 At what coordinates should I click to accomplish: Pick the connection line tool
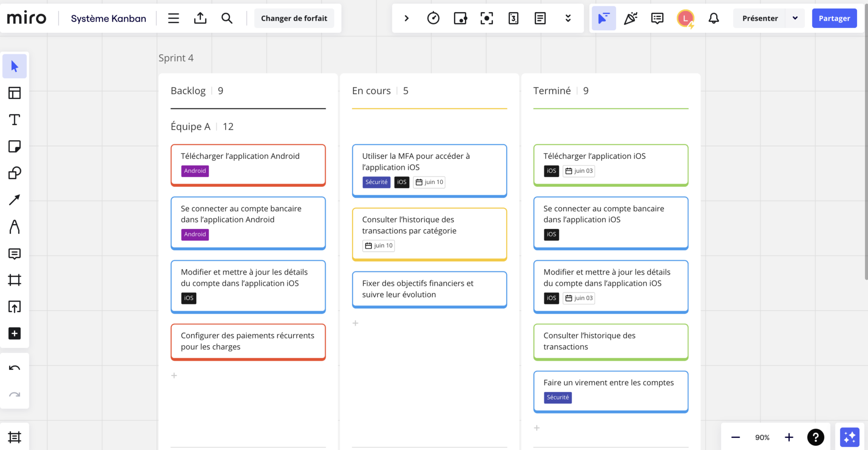coord(15,199)
